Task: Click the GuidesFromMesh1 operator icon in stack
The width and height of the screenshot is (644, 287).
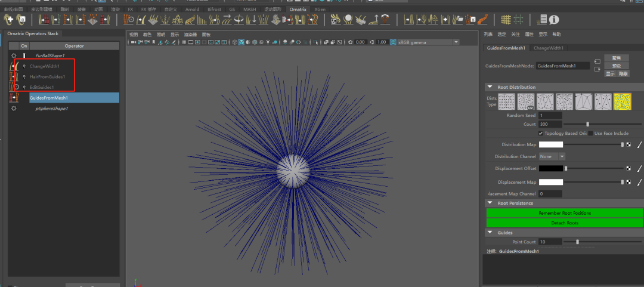Action: click(x=14, y=98)
